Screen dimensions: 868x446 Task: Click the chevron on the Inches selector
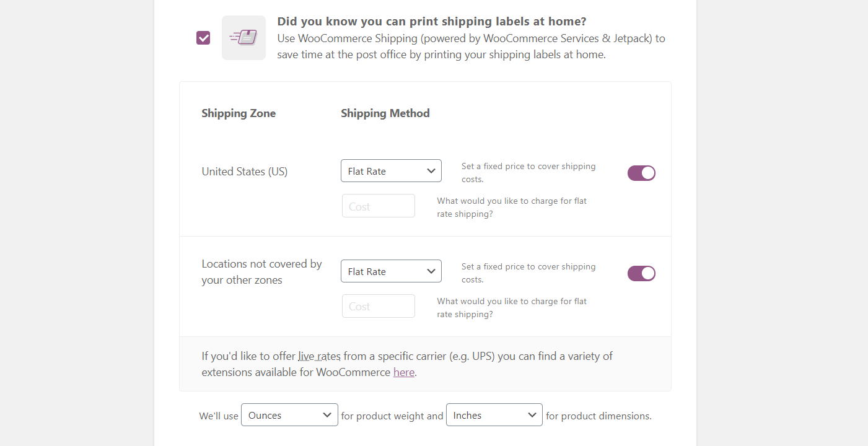pyautogui.click(x=533, y=414)
